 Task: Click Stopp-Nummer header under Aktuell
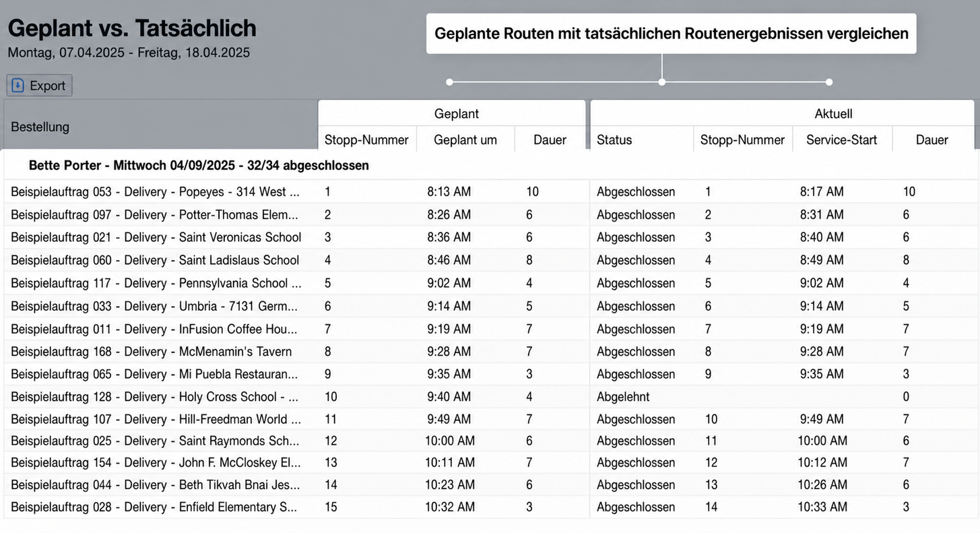click(742, 139)
